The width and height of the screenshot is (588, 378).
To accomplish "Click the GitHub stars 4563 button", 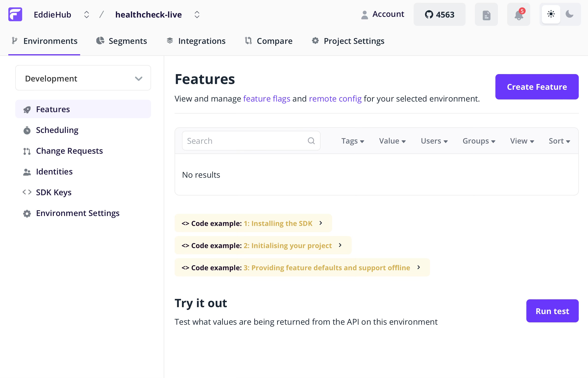I will [x=439, y=15].
